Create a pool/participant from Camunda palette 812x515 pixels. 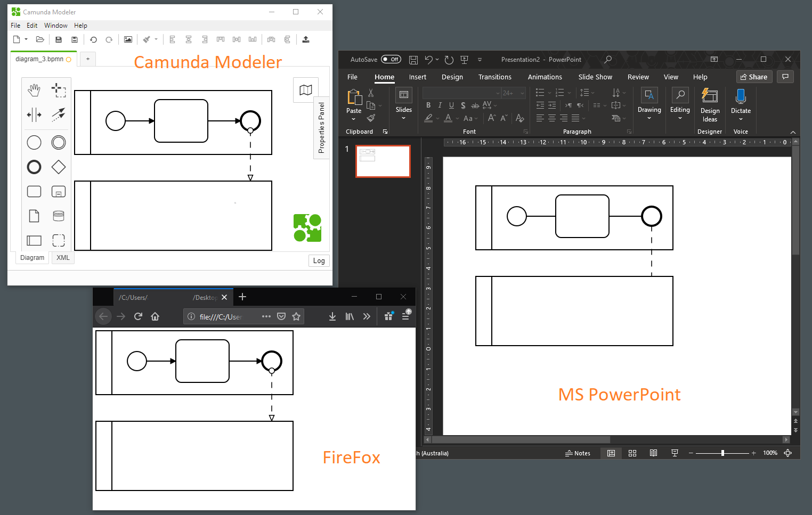pos(34,240)
